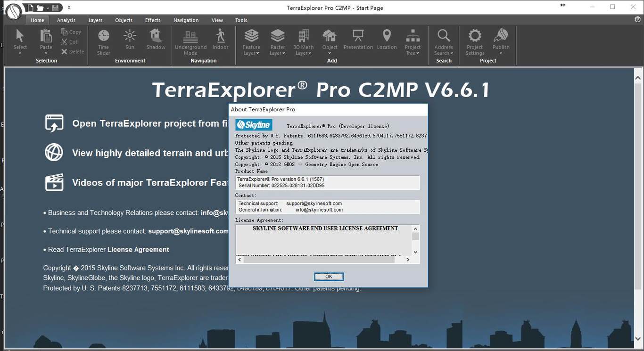Expand the Object dropdown arrow
This screenshot has height=351, width=644.
pyautogui.click(x=330, y=53)
